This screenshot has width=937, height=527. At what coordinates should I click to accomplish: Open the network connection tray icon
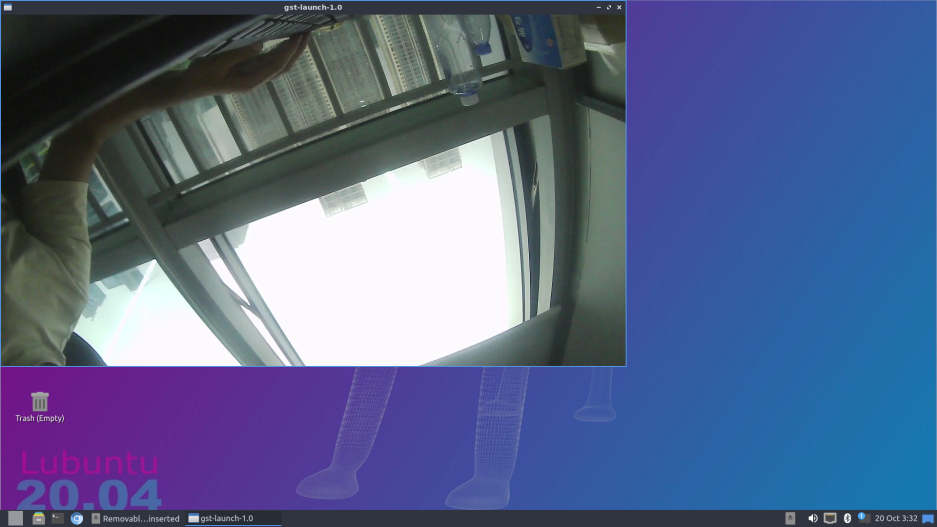[x=830, y=518]
